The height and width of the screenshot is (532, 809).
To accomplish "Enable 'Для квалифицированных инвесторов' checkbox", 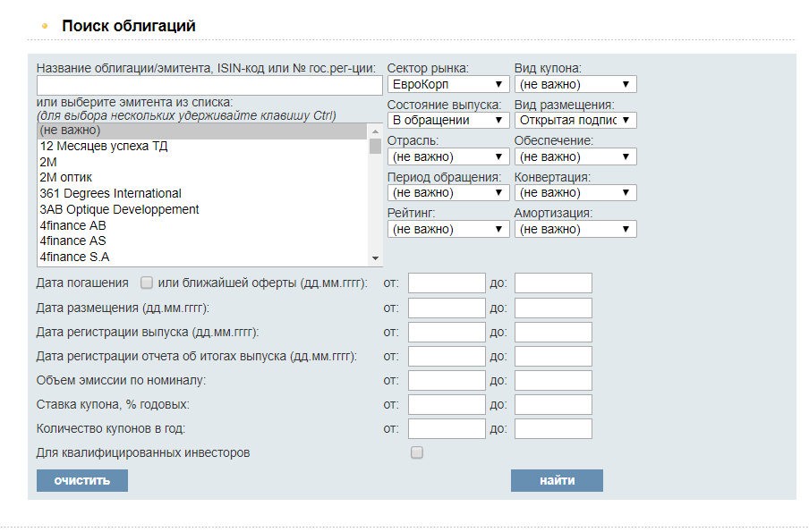I will click(x=416, y=453).
